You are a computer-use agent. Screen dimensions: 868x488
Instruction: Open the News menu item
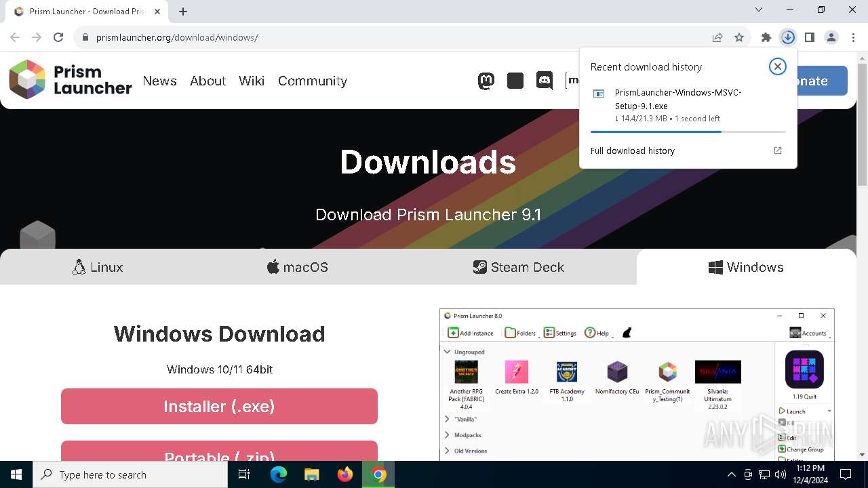159,81
